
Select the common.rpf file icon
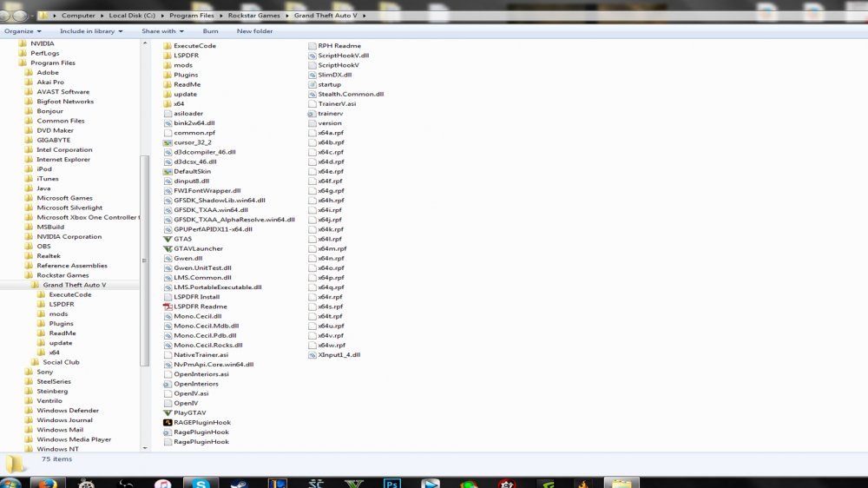pos(168,133)
